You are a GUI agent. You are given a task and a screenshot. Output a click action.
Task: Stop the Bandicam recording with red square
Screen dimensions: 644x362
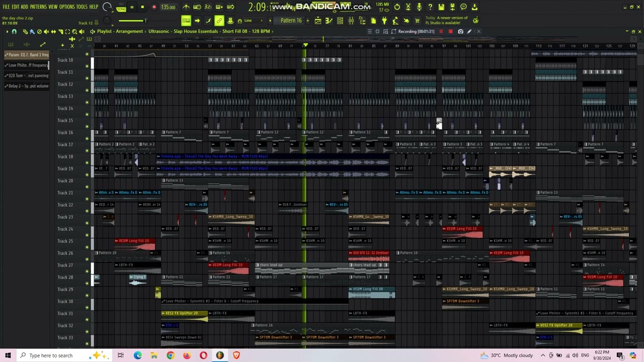click(x=451, y=31)
